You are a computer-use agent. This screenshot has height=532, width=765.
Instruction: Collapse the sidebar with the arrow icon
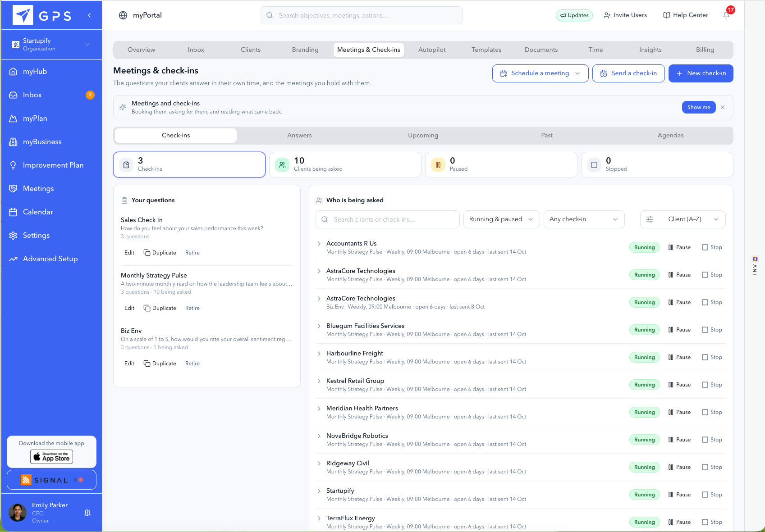point(89,15)
